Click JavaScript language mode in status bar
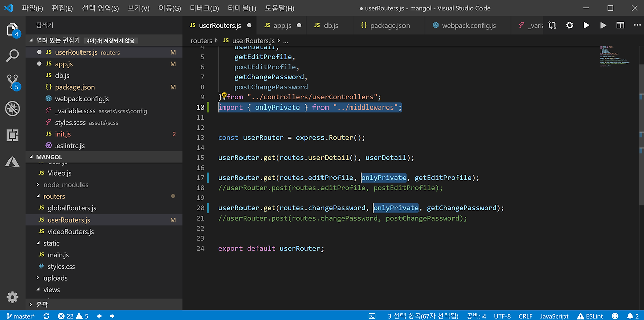Viewport: 644px width, 320px height. (x=554, y=316)
